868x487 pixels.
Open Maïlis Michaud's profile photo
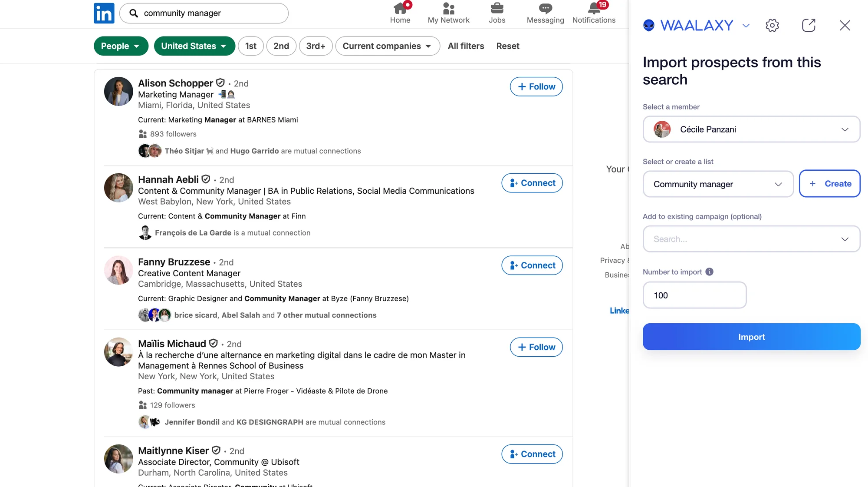(118, 352)
